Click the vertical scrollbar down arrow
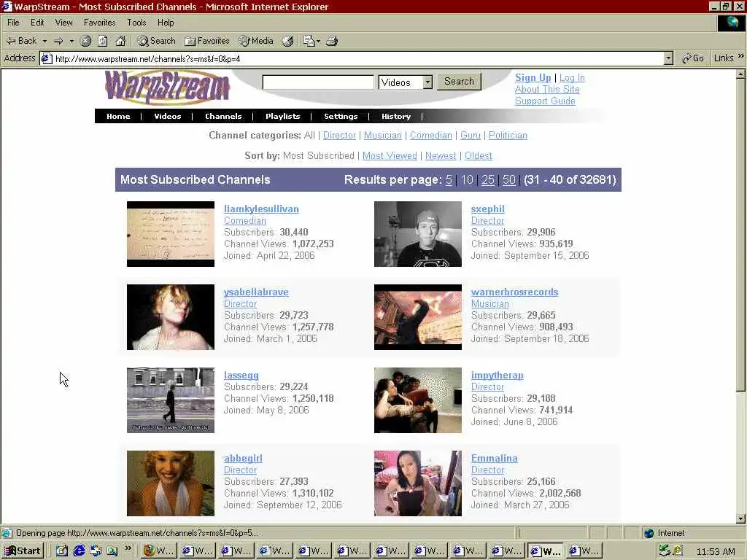Image resolution: width=747 pixels, height=560 pixels. [x=741, y=518]
